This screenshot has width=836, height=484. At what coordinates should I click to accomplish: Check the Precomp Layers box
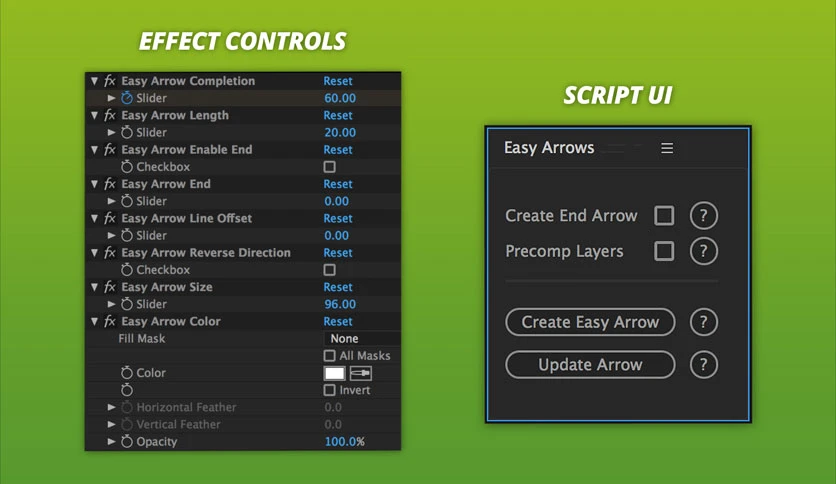(x=664, y=251)
